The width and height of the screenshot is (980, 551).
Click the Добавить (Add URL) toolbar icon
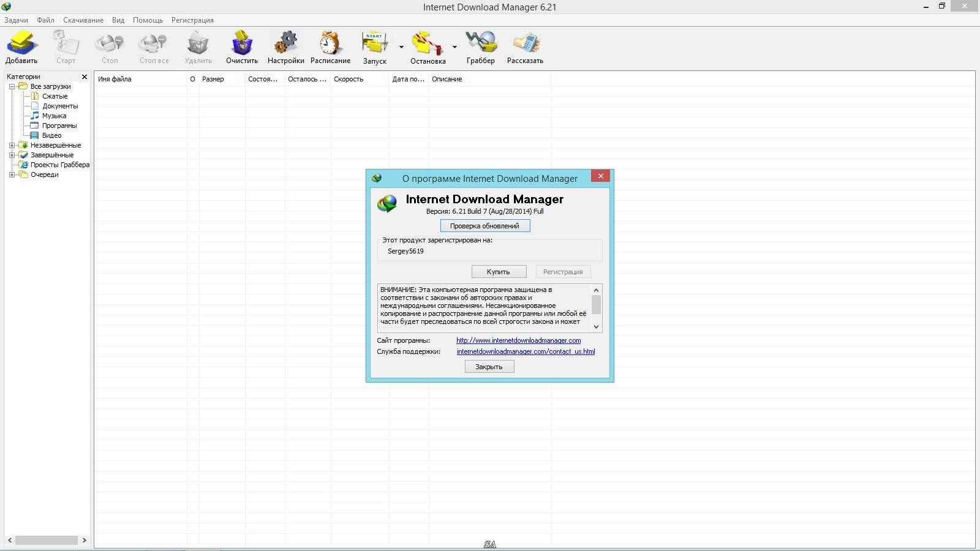click(22, 43)
